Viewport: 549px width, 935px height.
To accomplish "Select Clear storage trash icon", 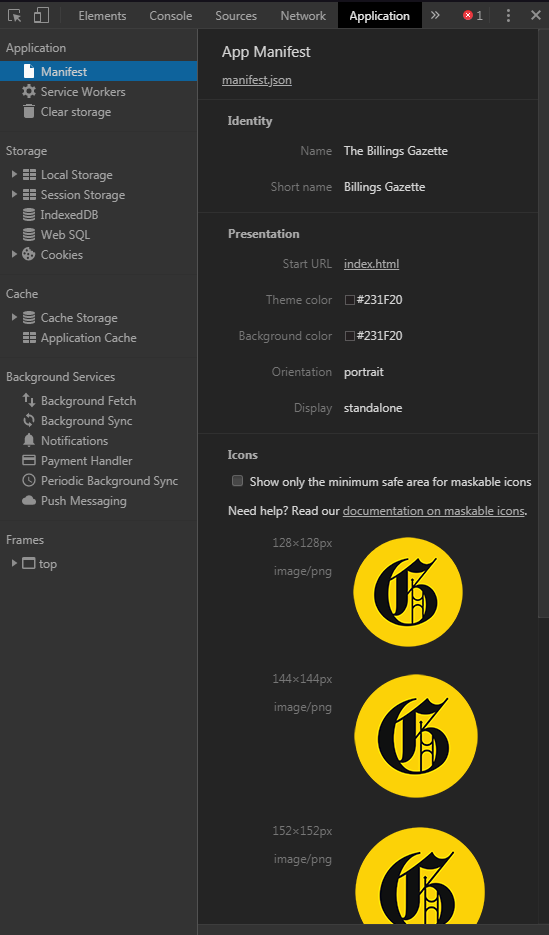I will pos(29,112).
